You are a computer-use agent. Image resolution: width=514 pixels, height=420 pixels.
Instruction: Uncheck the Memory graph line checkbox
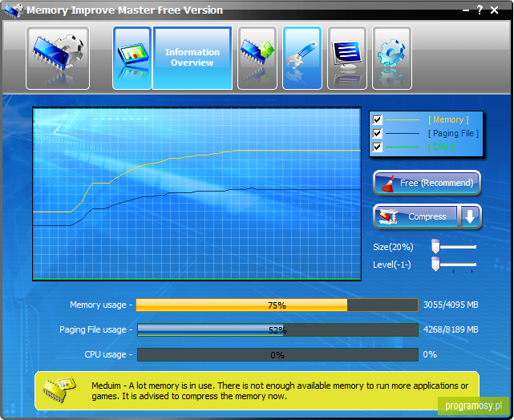coord(378,119)
